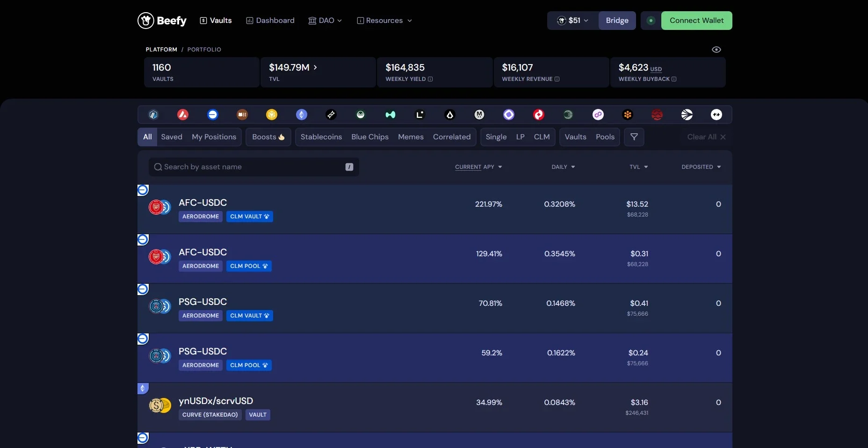Open the Vaults navigation tab
This screenshot has height=448, width=868.
(x=216, y=21)
